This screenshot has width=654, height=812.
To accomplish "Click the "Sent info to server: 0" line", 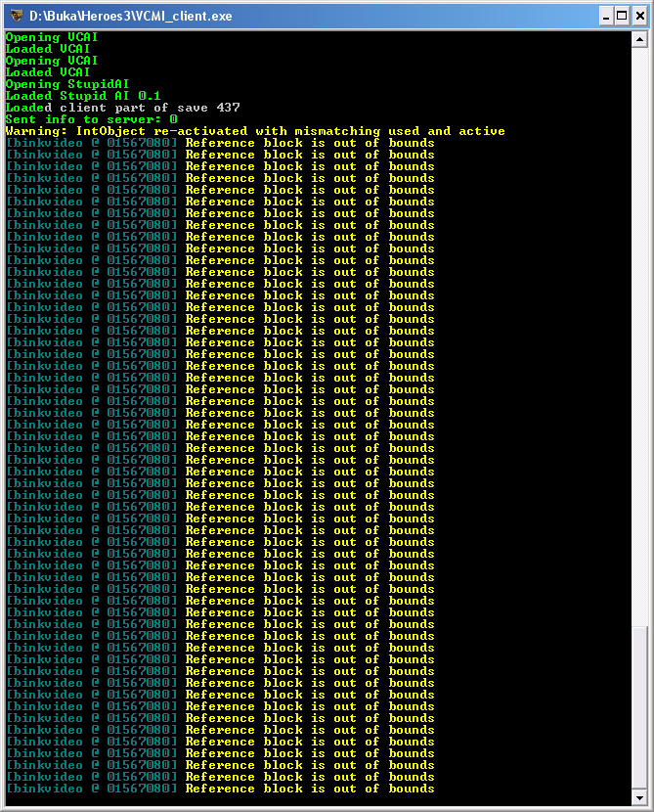I will click(x=92, y=119).
